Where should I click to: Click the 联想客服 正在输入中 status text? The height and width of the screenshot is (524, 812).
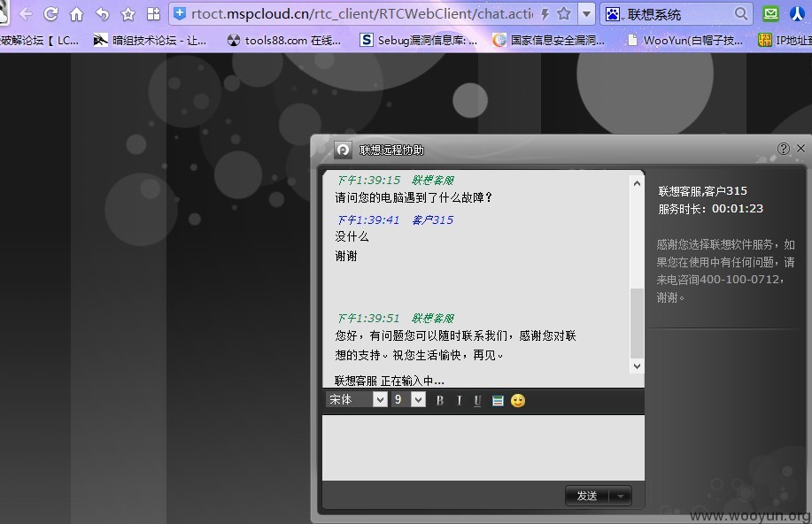(x=390, y=381)
